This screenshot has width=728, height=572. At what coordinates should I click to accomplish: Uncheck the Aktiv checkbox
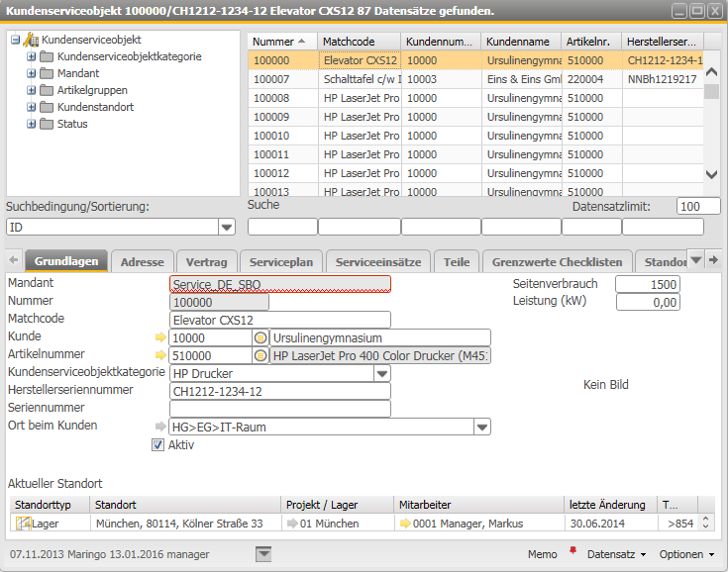[157, 445]
